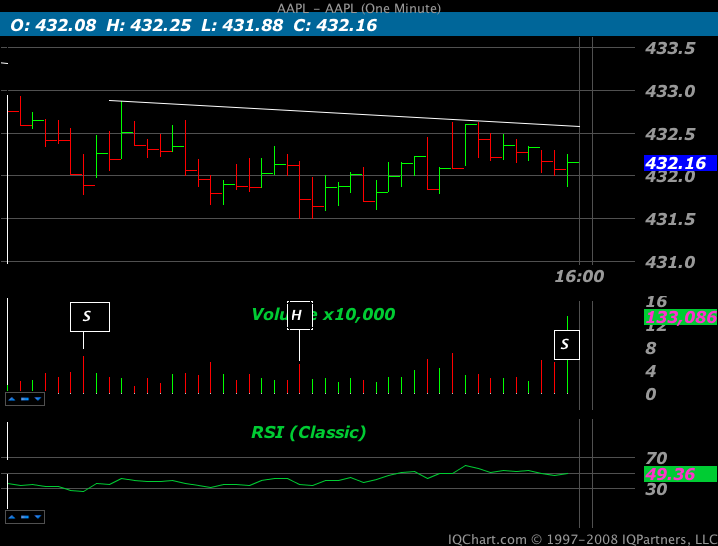Click the chart title 'AAPL – AAPL (One Minute)'
718x546 pixels.
359,8
